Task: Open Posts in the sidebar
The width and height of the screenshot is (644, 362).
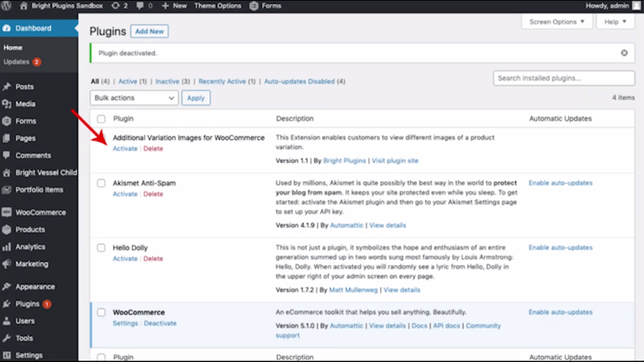Action: pos(24,87)
